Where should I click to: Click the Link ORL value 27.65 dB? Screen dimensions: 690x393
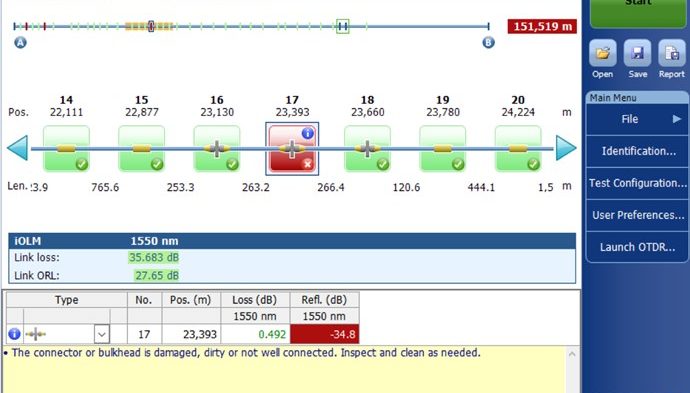157,275
